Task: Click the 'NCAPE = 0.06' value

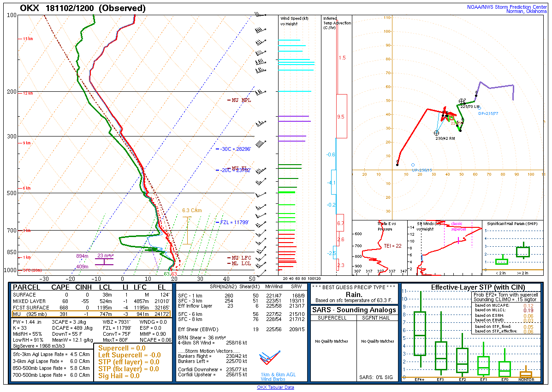Action: (155, 340)
